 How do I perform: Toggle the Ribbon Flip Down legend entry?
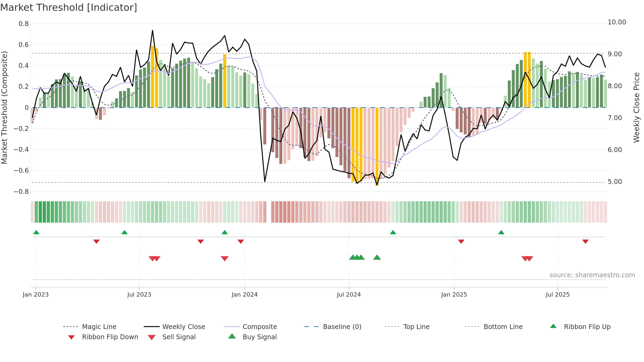click(x=103, y=337)
